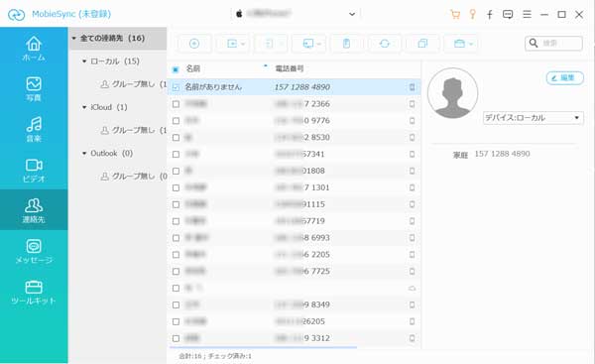
Task: Click the delete trash toolbar icon
Action: pos(346,44)
